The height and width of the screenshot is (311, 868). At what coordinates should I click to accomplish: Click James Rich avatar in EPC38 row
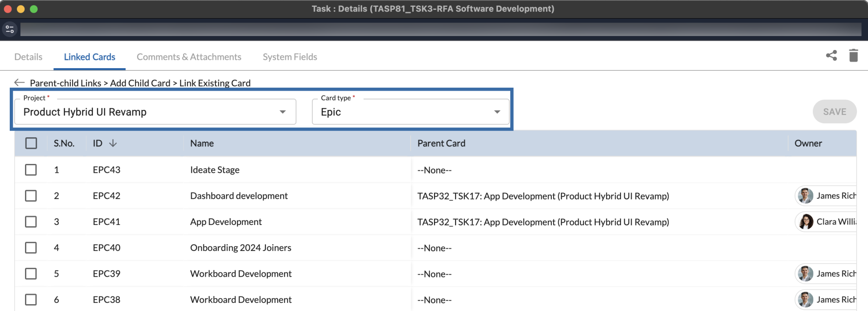pyautogui.click(x=805, y=300)
